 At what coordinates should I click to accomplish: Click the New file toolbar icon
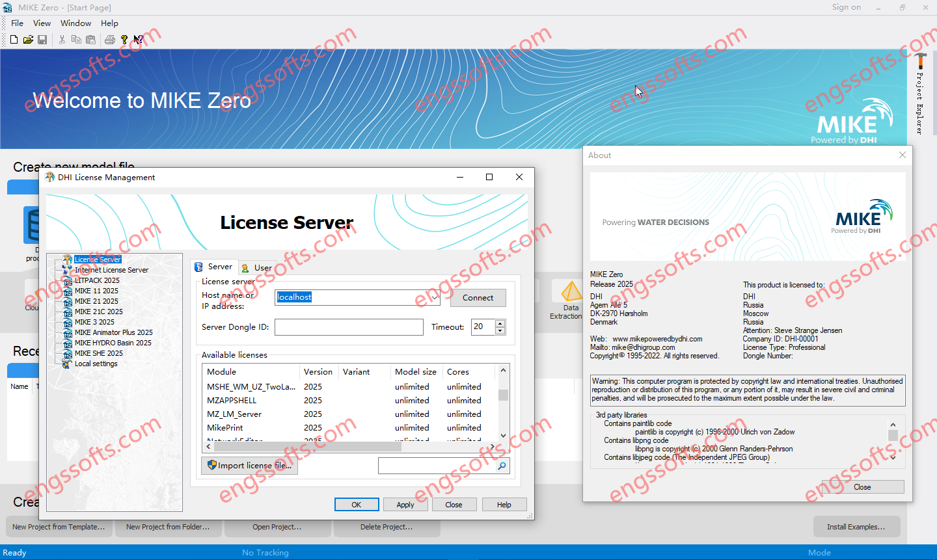[x=14, y=40]
